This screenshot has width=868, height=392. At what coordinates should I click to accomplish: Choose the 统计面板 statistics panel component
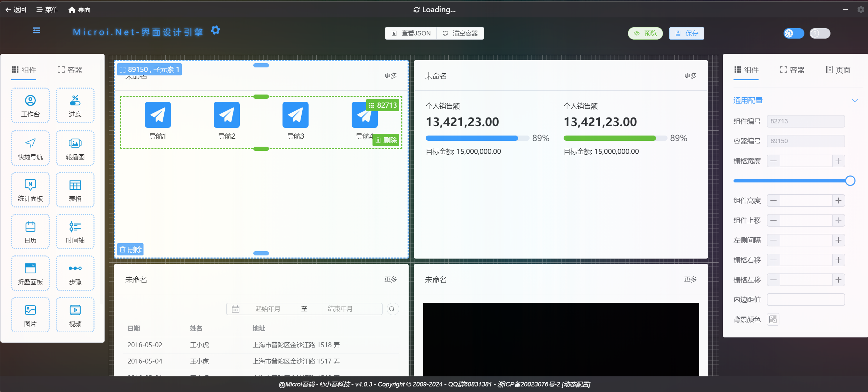(30, 190)
